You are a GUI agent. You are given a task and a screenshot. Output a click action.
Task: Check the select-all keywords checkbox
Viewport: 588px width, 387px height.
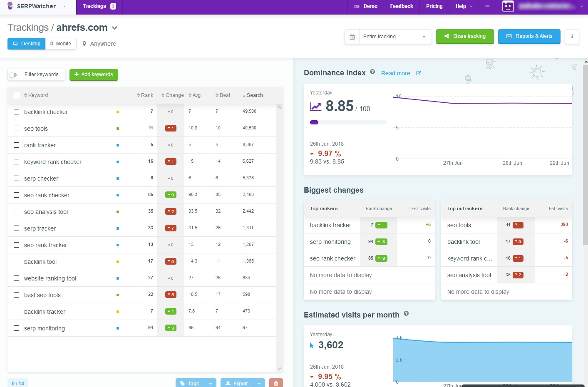[17, 95]
